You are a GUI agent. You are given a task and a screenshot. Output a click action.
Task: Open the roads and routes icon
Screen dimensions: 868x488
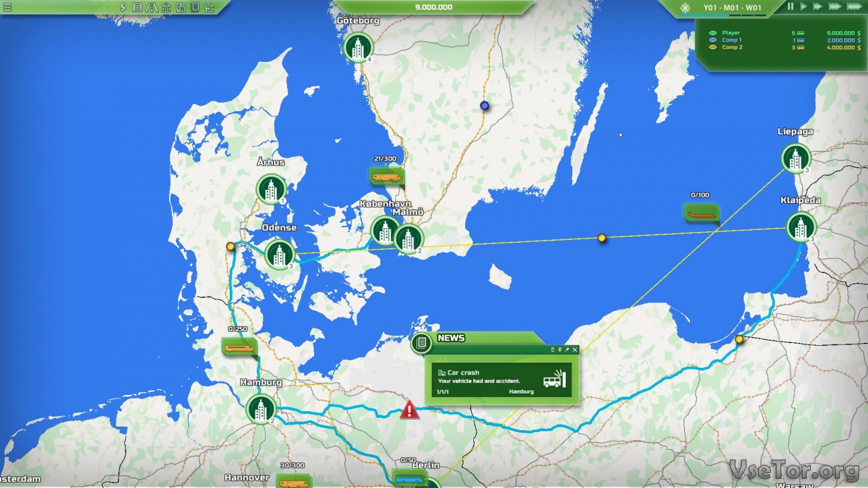152,8
